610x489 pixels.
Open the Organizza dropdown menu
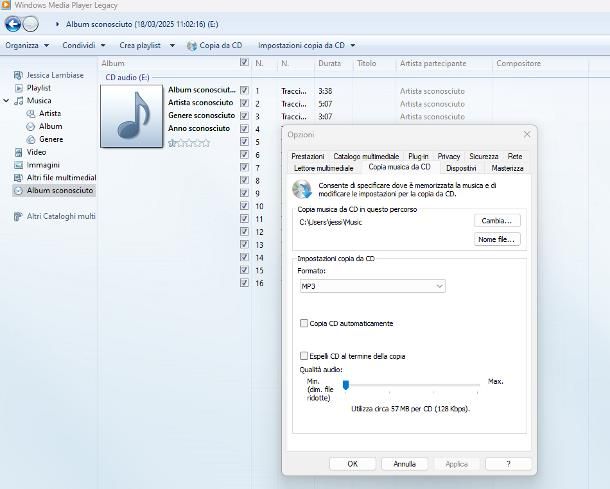click(27, 46)
